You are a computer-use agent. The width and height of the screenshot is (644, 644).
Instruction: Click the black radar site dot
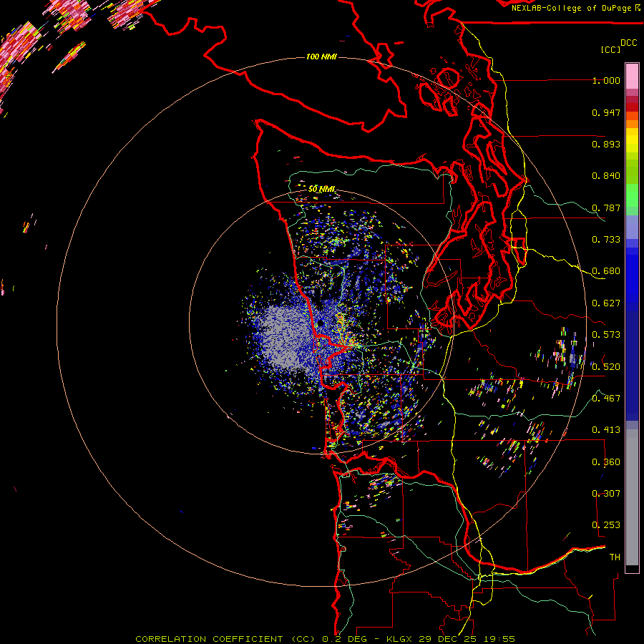321,323
